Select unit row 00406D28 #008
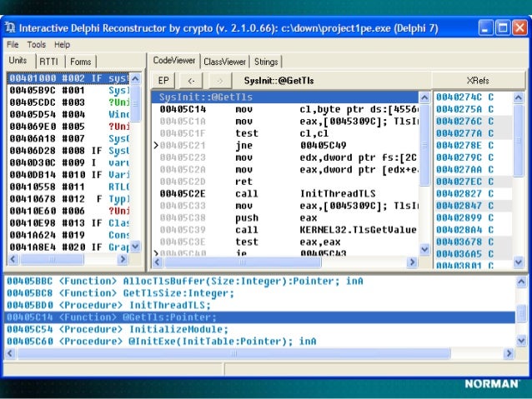The height and width of the screenshot is (399, 532). [68, 151]
